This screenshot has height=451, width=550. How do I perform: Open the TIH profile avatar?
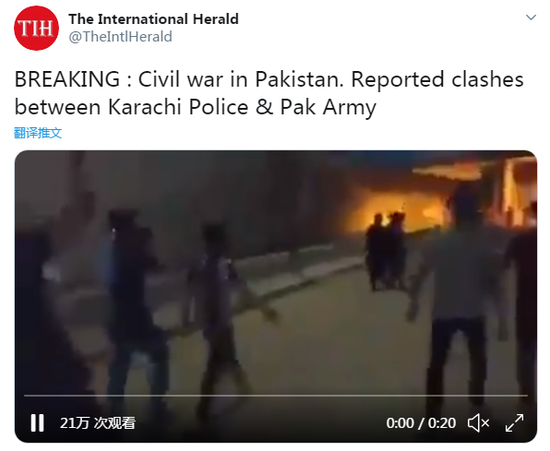click(36, 28)
